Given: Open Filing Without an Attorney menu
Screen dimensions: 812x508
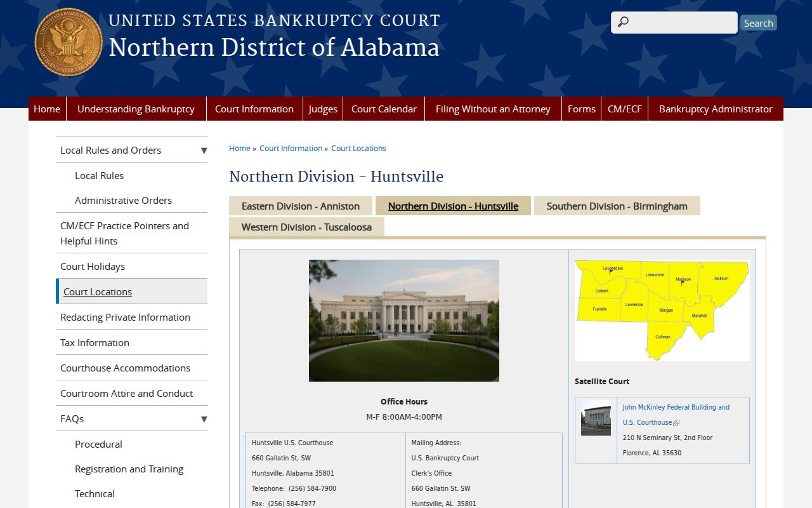Looking at the screenshot, I should point(493,109).
